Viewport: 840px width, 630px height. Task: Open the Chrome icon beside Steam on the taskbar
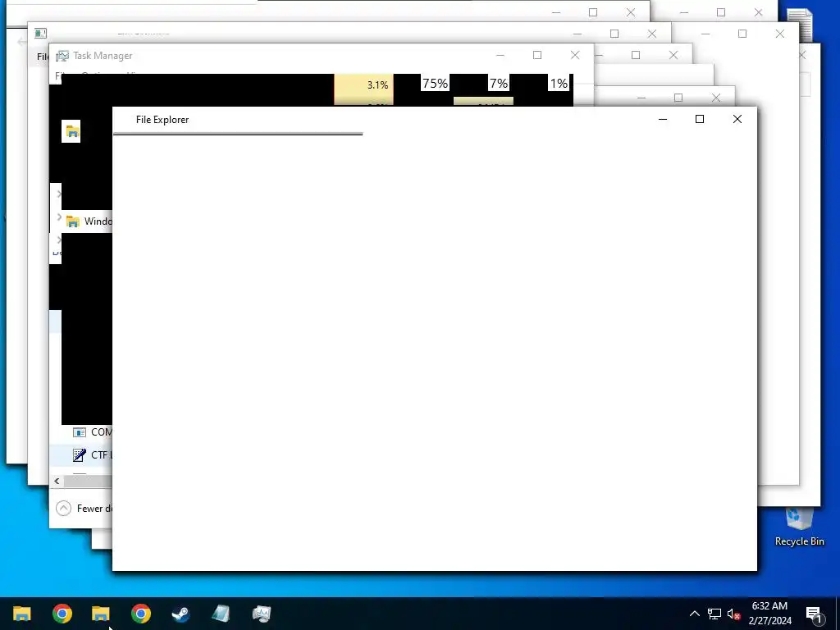pos(141,614)
